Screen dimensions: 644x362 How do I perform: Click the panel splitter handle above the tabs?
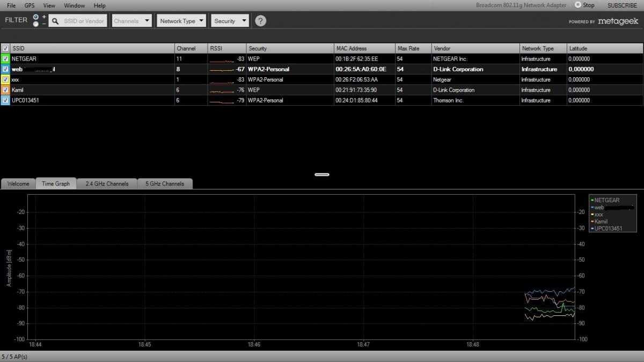322,174
